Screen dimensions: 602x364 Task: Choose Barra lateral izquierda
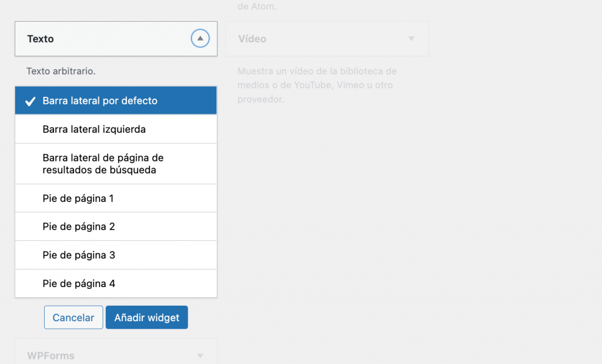116,129
